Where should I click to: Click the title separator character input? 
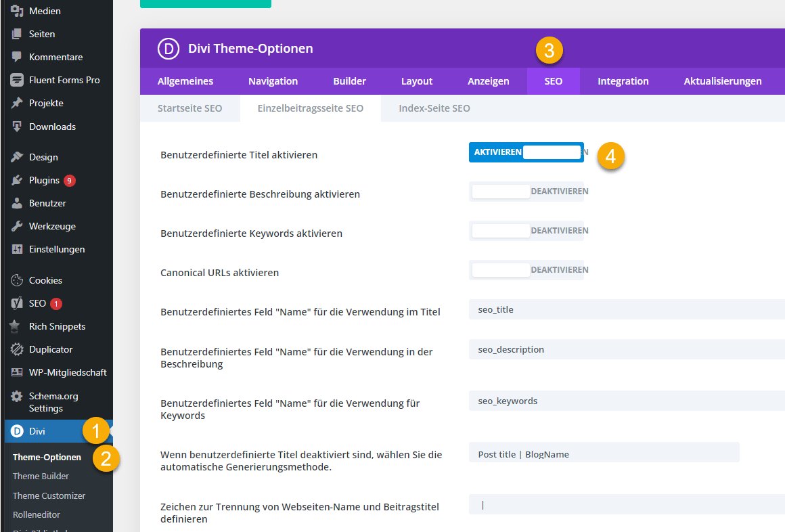click(627, 504)
